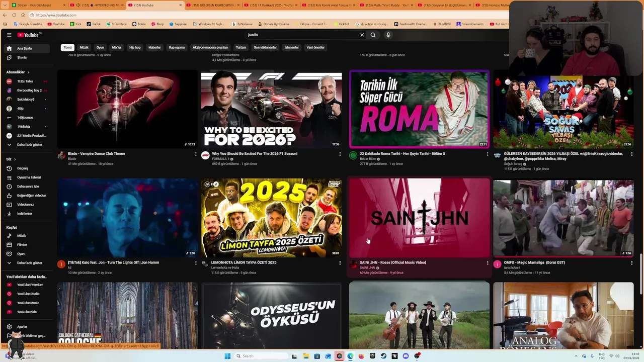
Task: Open Shorts in the sidebar
Action: [x=27, y=57]
